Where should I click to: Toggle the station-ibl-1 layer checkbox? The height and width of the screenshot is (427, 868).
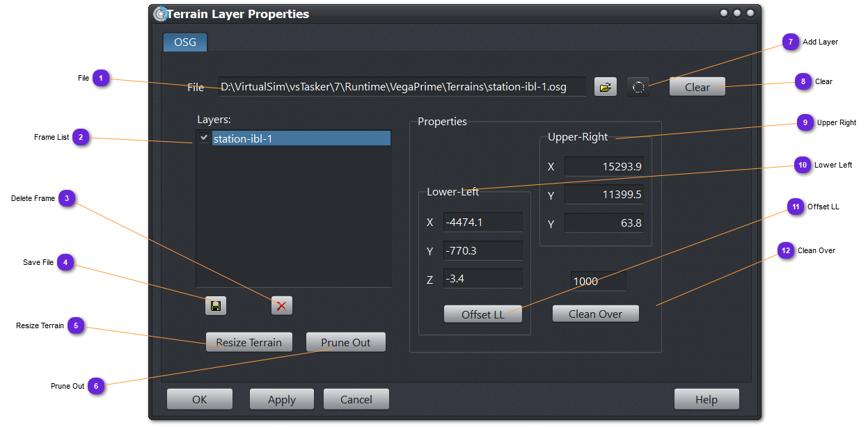coord(204,138)
